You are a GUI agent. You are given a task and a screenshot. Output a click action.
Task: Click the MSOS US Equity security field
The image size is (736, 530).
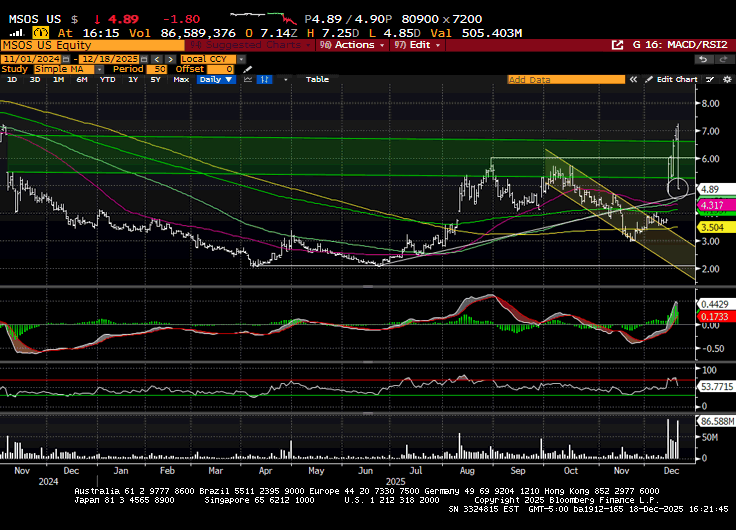(93, 45)
